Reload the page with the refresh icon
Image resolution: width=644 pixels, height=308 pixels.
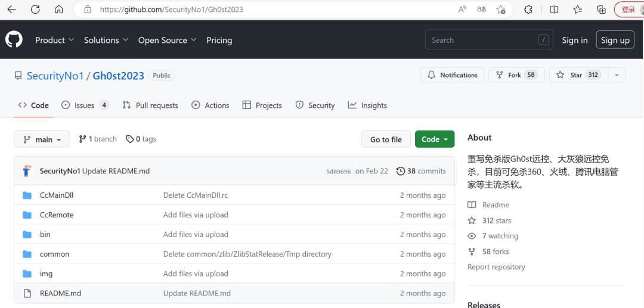coord(35,10)
